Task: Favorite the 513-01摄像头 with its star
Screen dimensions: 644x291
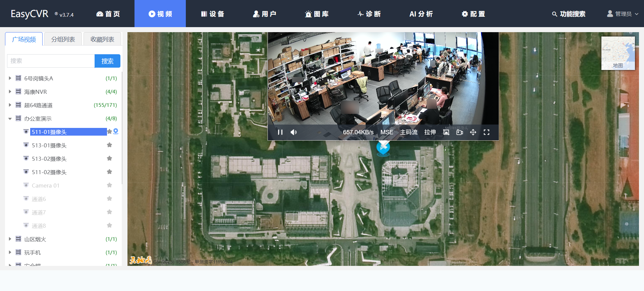Action: click(x=109, y=145)
